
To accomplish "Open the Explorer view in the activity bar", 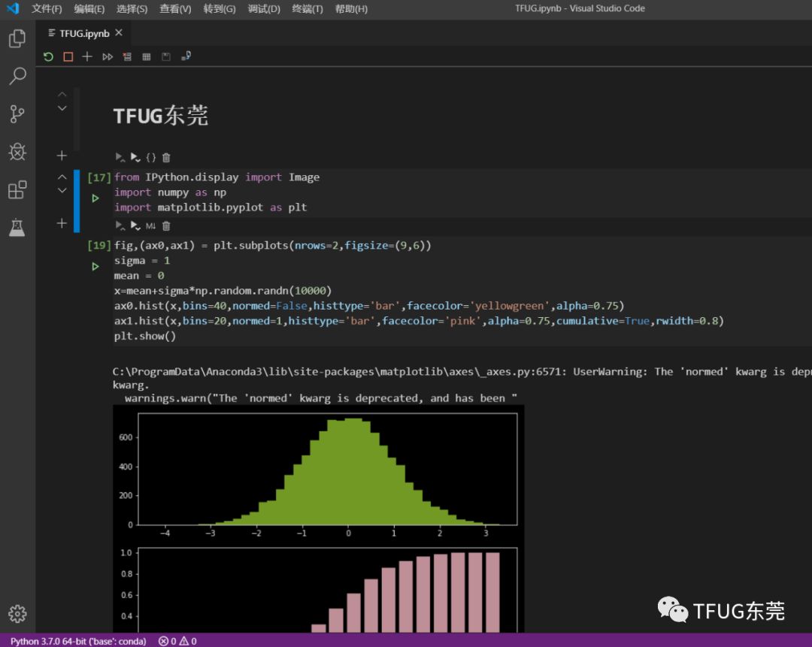I will point(17,38).
